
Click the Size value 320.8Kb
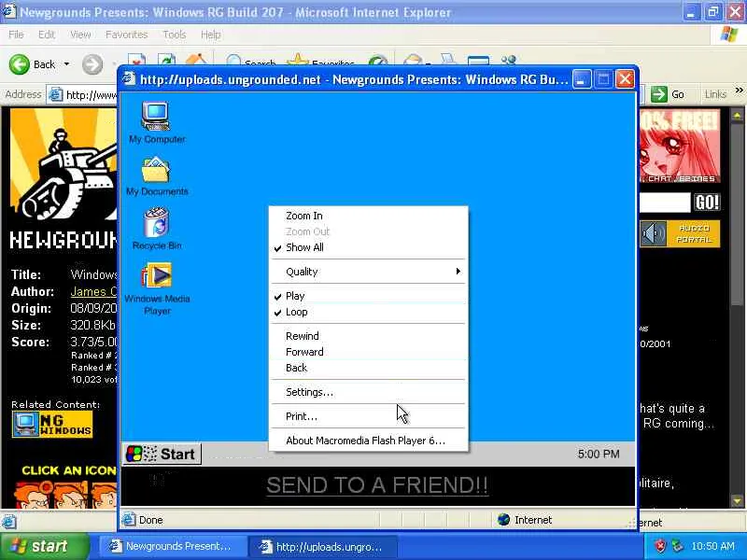(x=92, y=325)
